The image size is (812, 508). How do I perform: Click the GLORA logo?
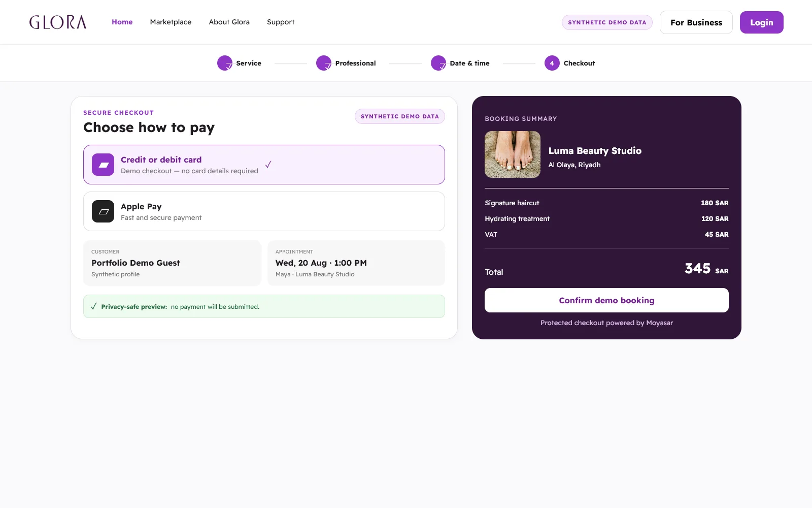(x=58, y=22)
